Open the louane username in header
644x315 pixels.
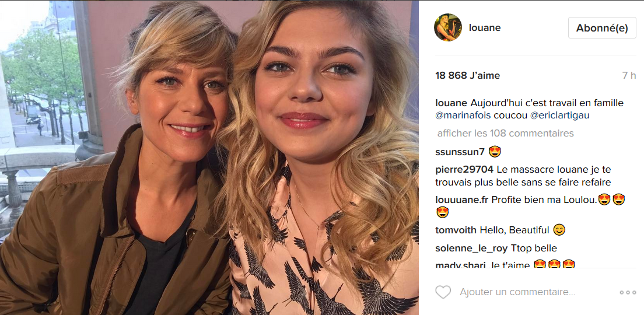(x=485, y=28)
